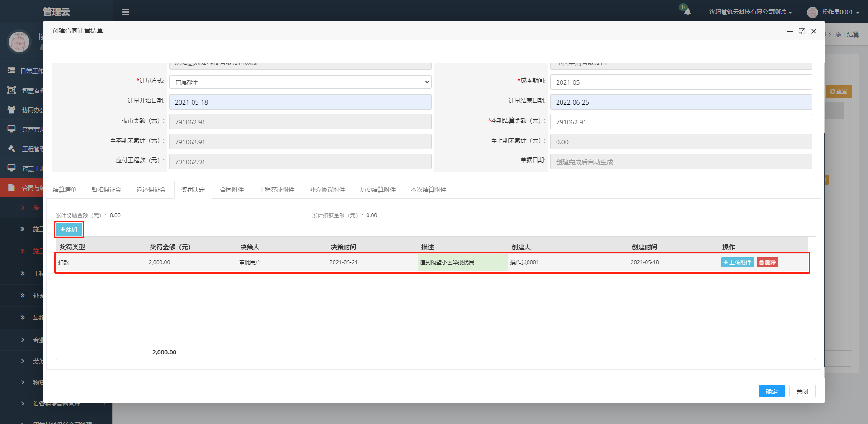Click the hamburger menu icon in header
Viewport: 868px width, 424px height.
pos(126,12)
